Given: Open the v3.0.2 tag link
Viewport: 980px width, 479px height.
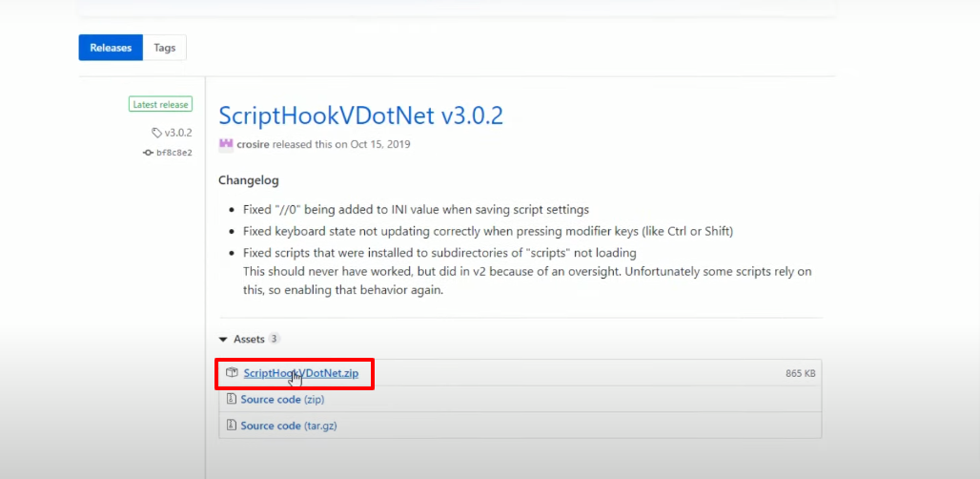Looking at the screenshot, I should (178, 133).
